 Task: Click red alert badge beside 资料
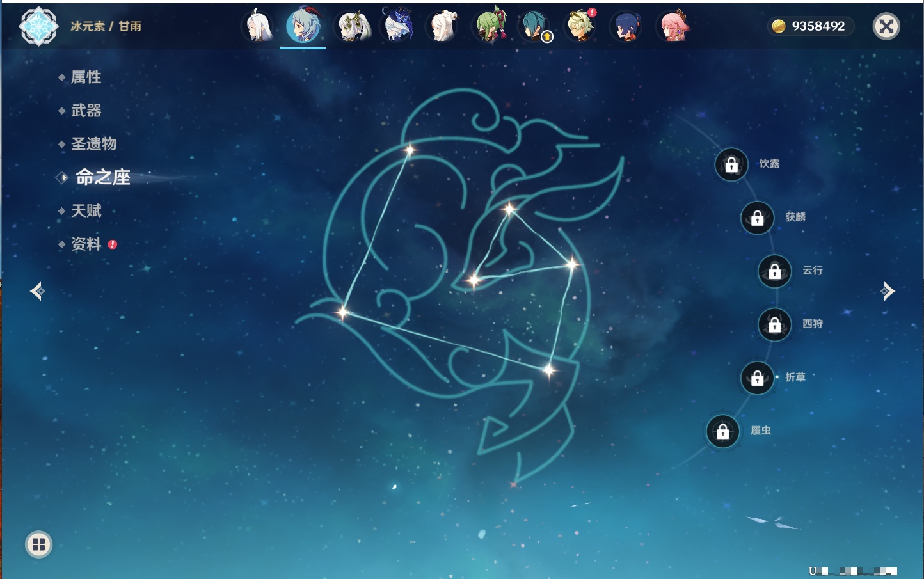click(x=113, y=244)
